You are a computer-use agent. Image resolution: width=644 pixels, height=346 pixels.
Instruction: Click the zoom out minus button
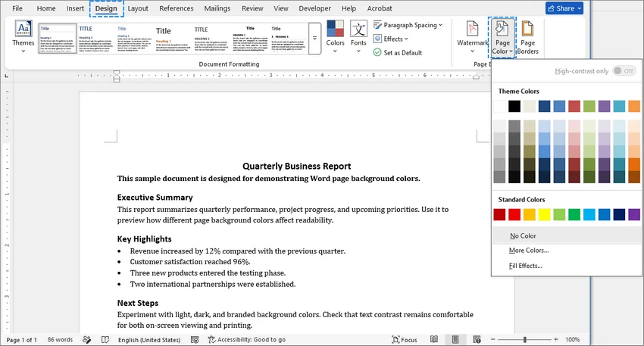point(493,340)
